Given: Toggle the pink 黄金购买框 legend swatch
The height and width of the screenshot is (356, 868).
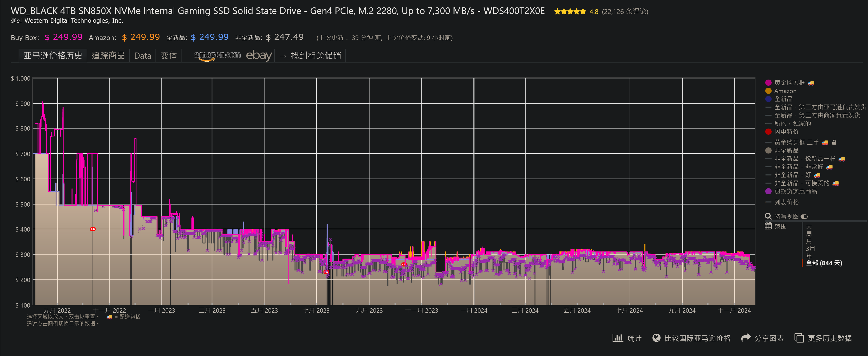Looking at the screenshot, I should (x=768, y=83).
